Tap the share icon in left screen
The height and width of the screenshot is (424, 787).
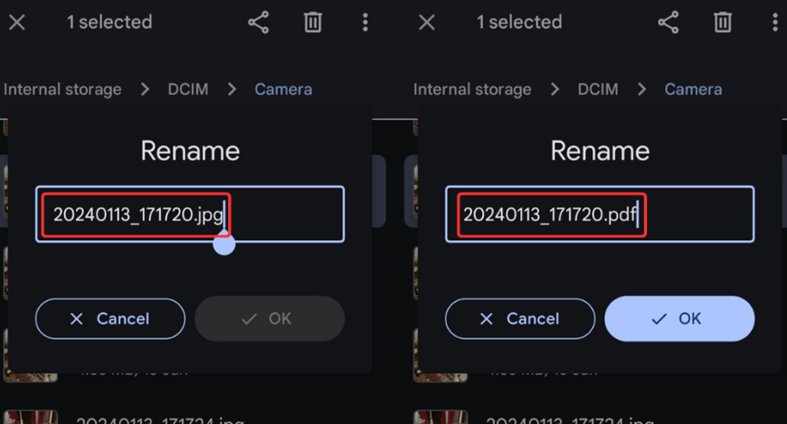[258, 23]
